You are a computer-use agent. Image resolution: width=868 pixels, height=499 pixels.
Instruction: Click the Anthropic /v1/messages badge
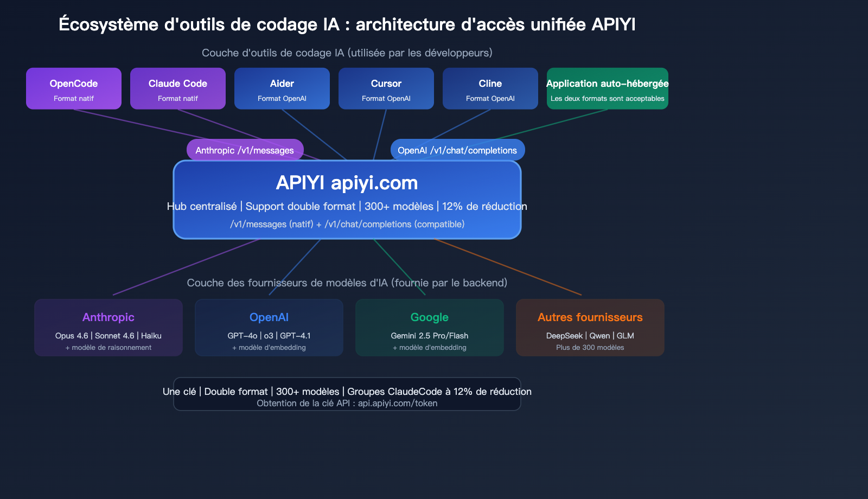click(245, 150)
